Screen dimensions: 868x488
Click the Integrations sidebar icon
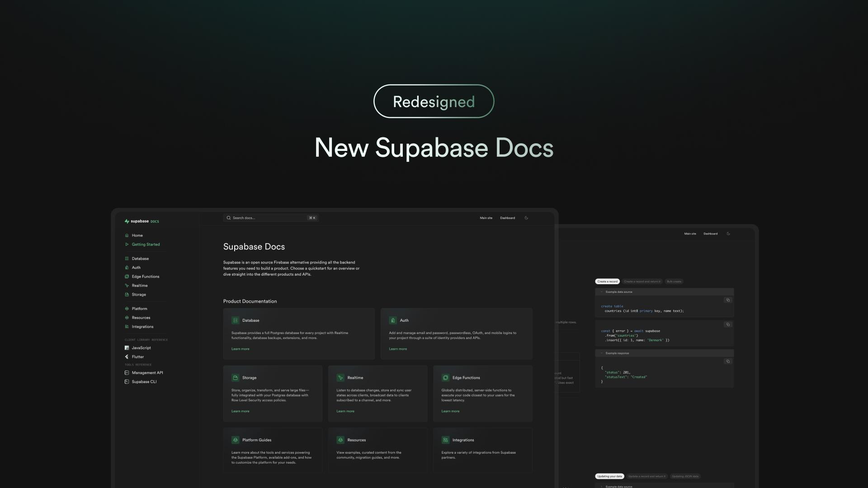pos(127,327)
